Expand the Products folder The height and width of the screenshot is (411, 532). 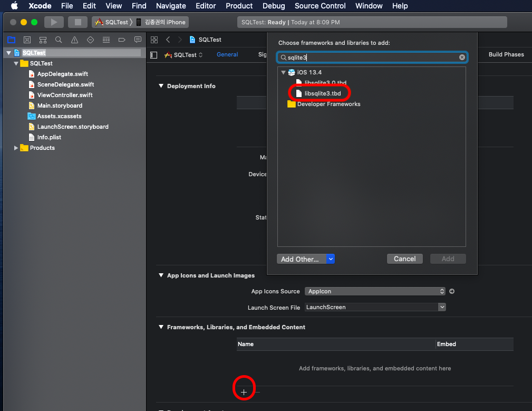tap(16, 148)
